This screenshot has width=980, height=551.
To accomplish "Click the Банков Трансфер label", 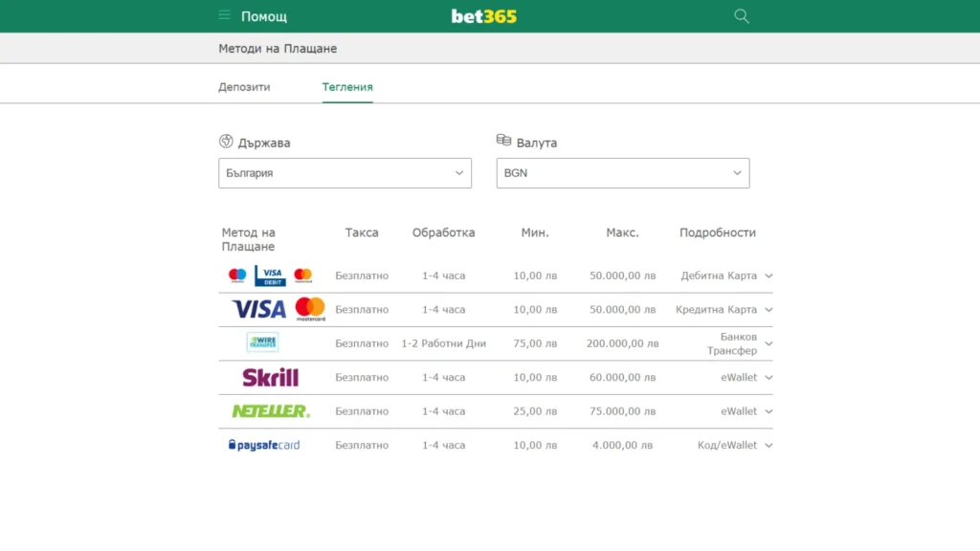I will click(732, 343).
